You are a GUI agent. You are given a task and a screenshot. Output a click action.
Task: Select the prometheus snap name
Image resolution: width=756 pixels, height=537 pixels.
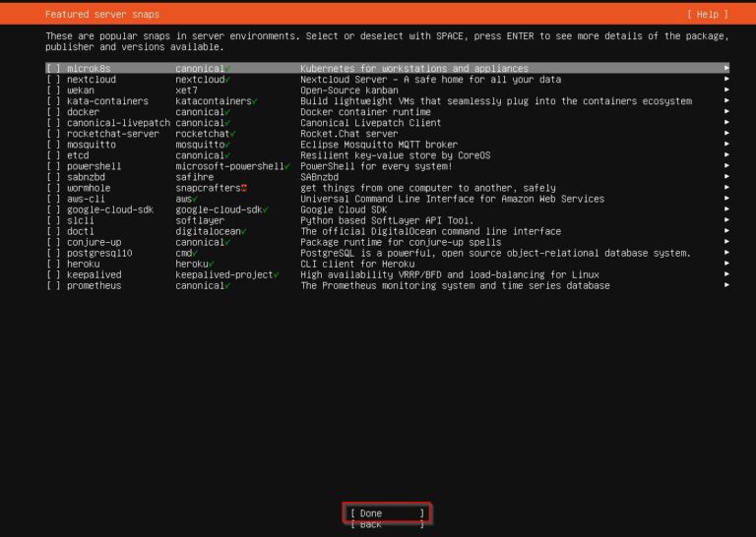[94, 285]
